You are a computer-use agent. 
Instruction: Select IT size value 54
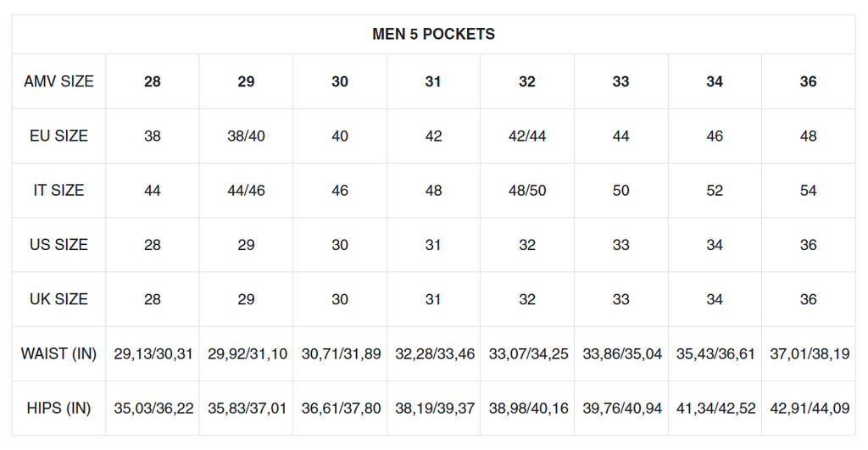coord(808,191)
